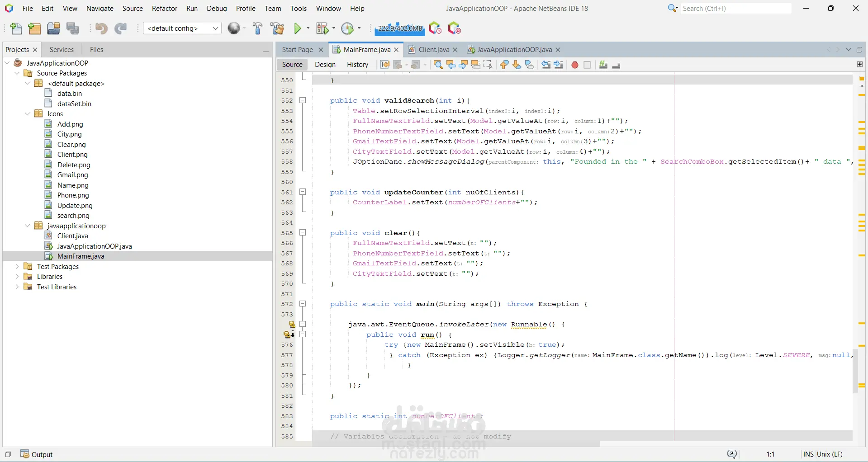Expand the Libraries tree node
This screenshot has width=868, height=462.
(x=17, y=277)
